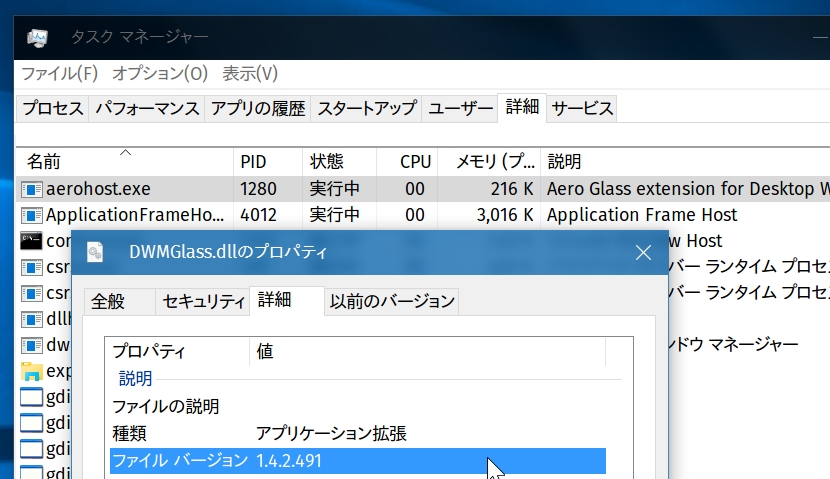Click the explorer folder icon in process list

(31, 371)
